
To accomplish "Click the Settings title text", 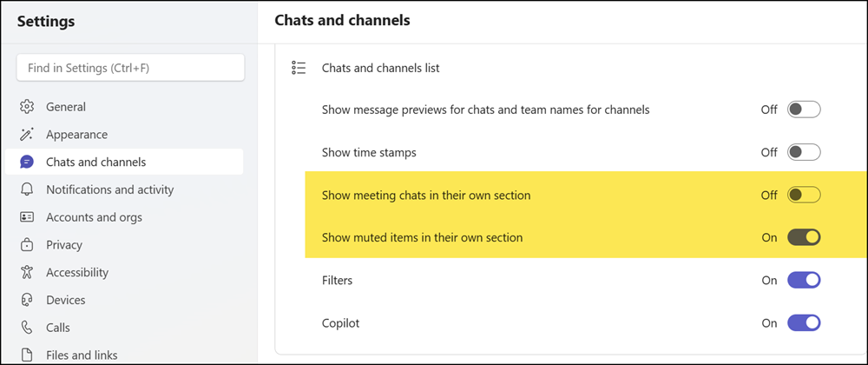I will [x=46, y=22].
